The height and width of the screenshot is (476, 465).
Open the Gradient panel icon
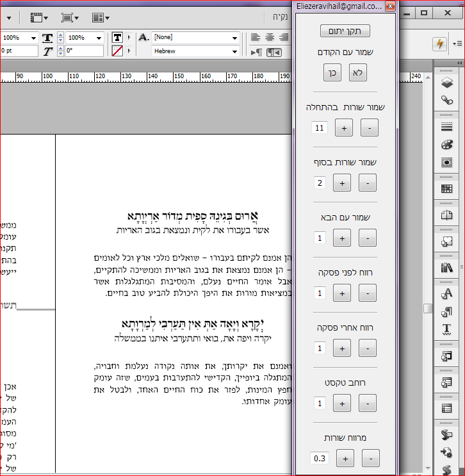(447, 163)
